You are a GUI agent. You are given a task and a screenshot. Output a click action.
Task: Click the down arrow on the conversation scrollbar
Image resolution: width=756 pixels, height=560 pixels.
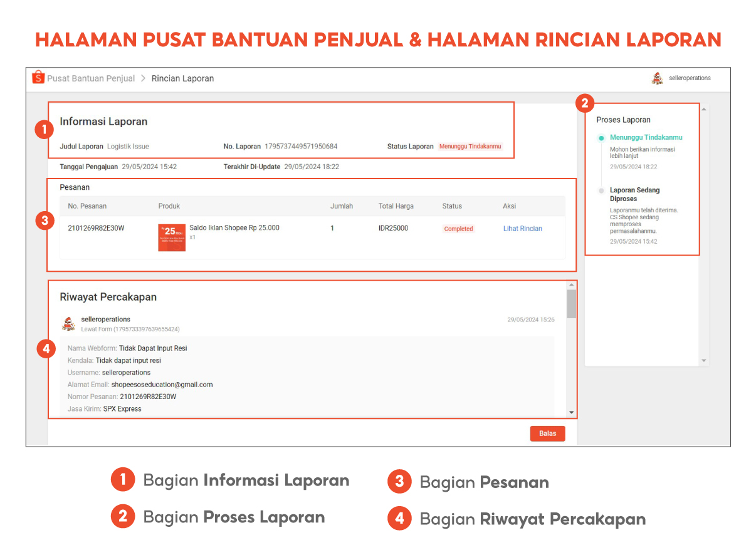pyautogui.click(x=571, y=412)
